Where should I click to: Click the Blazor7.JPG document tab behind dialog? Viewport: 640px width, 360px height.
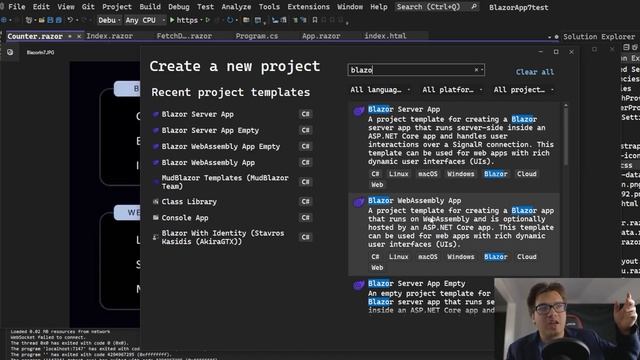tap(40, 53)
